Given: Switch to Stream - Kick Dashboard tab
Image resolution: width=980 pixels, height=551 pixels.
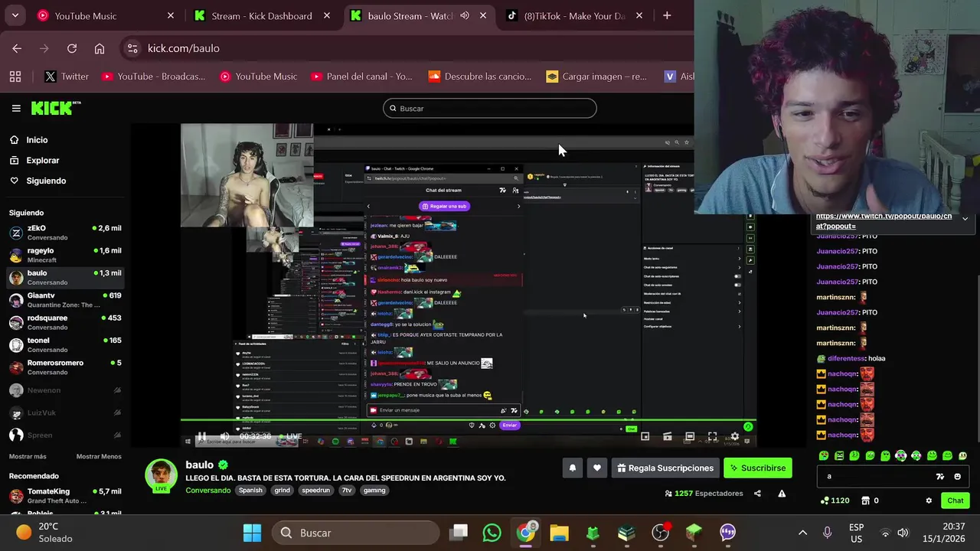Looking at the screenshot, I should coord(260,15).
